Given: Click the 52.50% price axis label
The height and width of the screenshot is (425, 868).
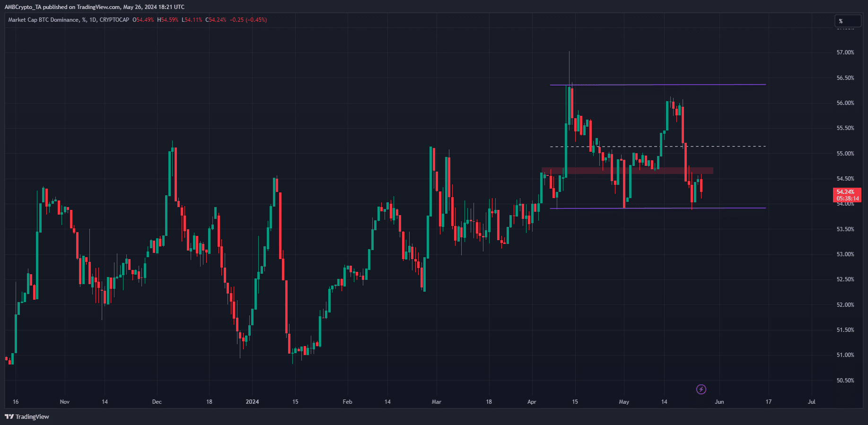Looking at the screenshot, I should point(845,279).
